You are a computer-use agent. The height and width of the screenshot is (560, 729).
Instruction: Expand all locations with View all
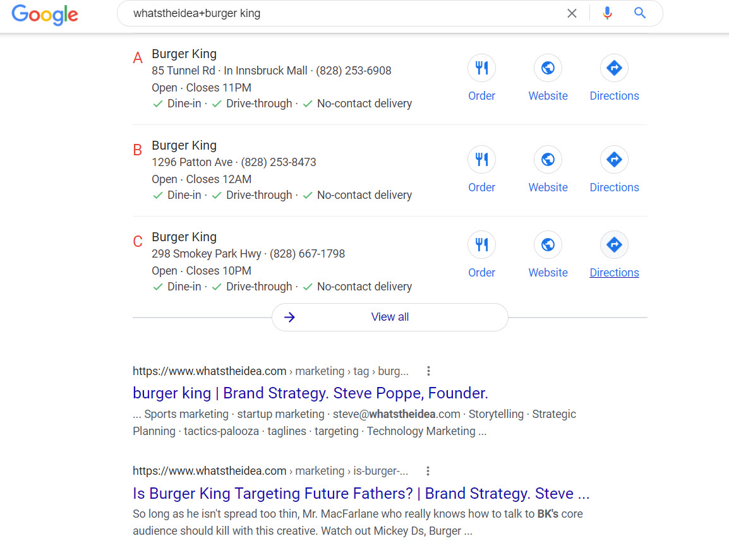coord(390,317)
